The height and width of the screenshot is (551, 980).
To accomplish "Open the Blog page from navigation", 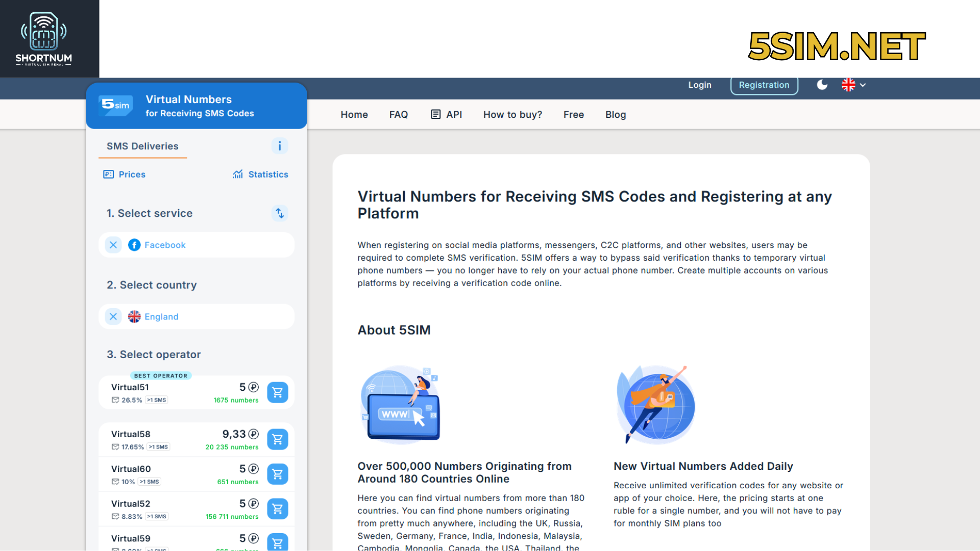I will 615,114.
